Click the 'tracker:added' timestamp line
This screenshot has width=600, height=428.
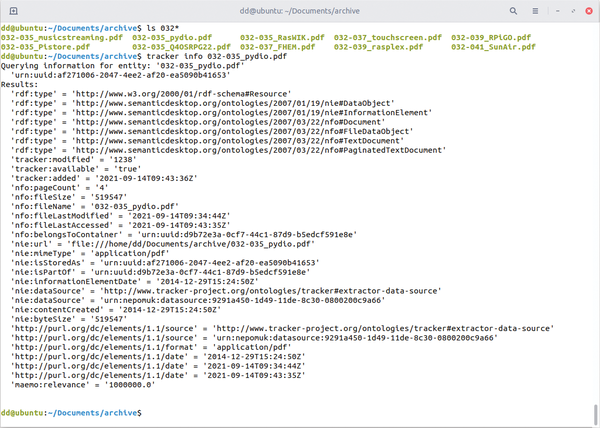click(x=104, y=178)
